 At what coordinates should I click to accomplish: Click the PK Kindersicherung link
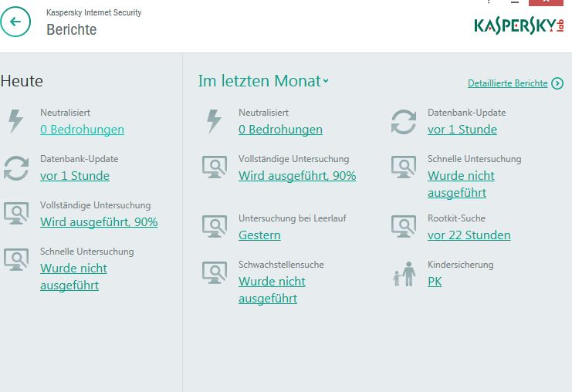pos(435,282)
